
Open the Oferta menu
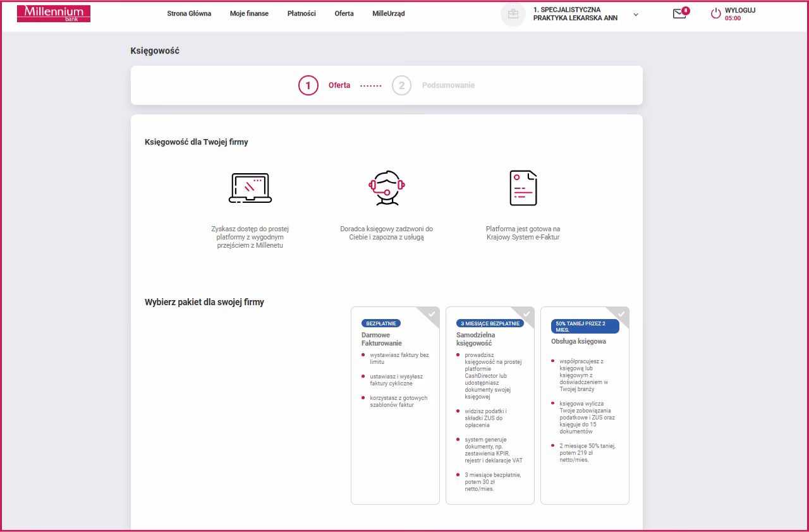click(344, 13)
